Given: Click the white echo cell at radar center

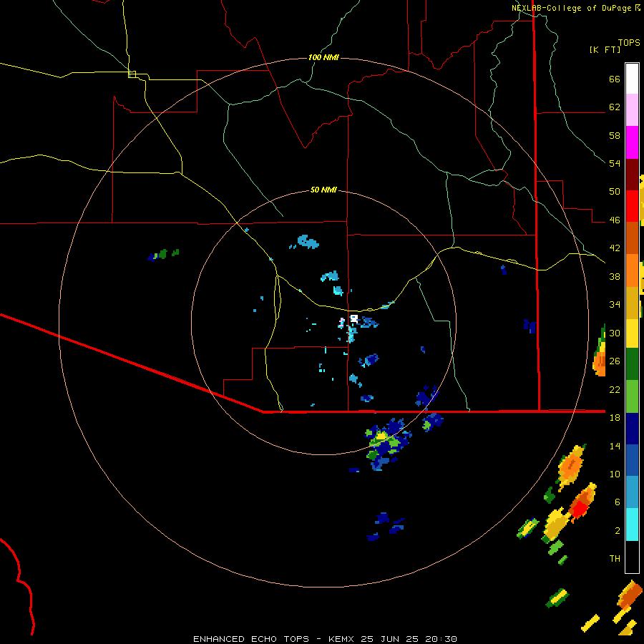Looking at the screenshot, I should click(x=353, y=318).
